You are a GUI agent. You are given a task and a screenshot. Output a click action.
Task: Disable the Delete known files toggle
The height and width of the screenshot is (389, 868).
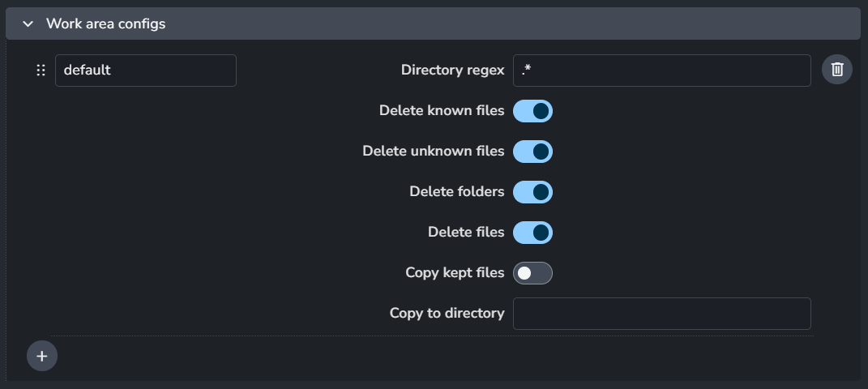point(532,111)
